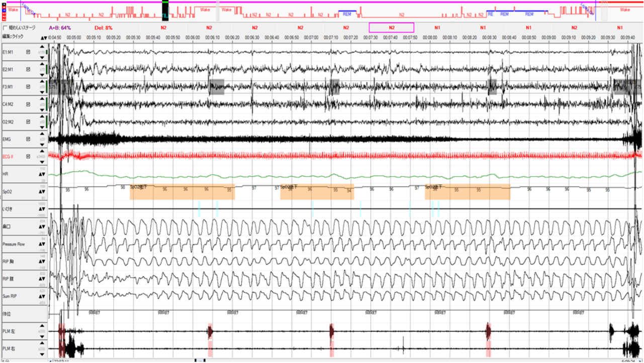This screenshot has width=644, height=363.
Task: Toggle the F3:M1 channel checkbox
Action: [28, 87]
